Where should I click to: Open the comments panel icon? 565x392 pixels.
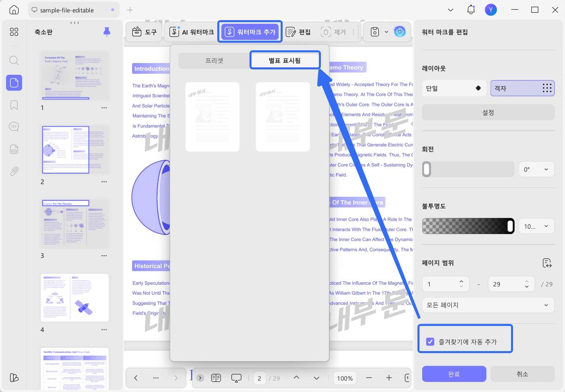pos(14,127)
